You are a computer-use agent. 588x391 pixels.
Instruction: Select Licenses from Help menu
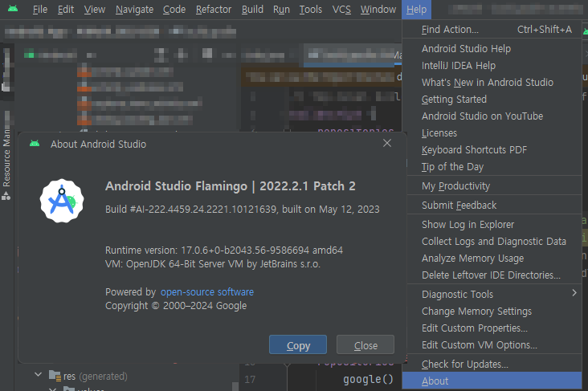click(492, 133)
